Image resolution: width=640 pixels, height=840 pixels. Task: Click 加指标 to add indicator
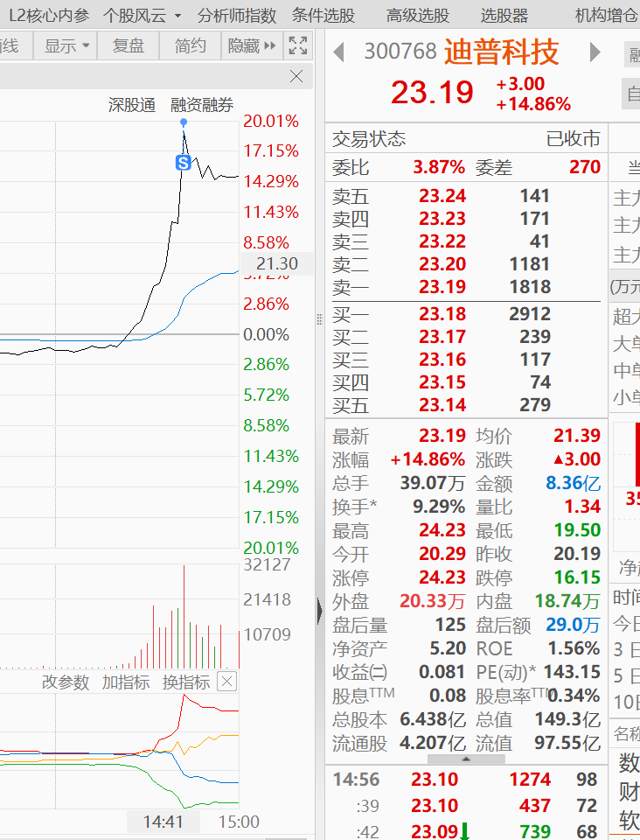[x=126, y=682]
